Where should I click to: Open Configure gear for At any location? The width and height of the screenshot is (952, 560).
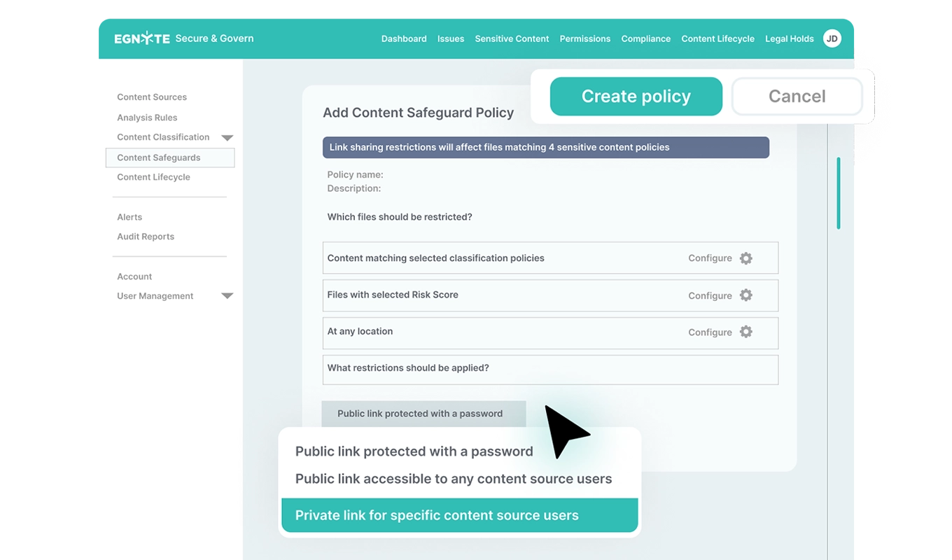(x=745, y=332)
